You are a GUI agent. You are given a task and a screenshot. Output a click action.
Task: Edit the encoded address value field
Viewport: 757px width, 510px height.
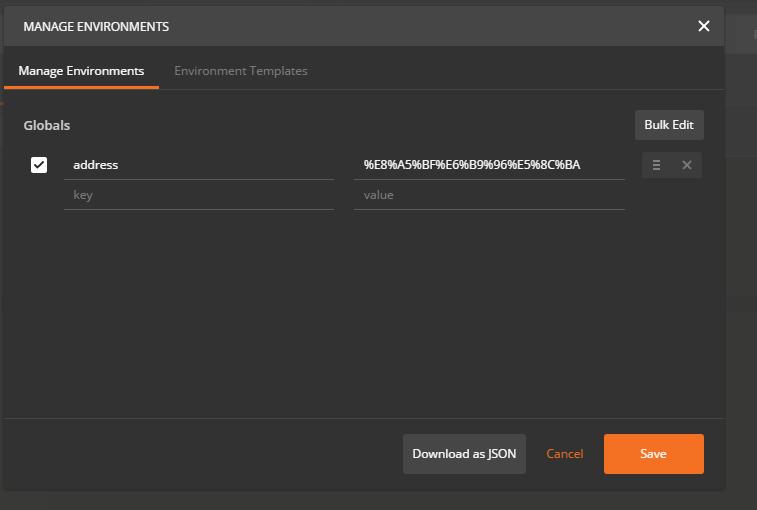point(489,165)
